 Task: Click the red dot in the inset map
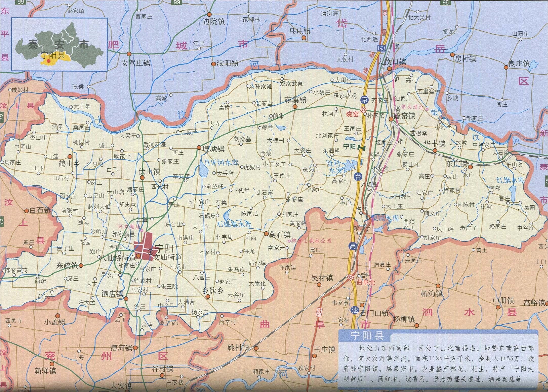49,61
